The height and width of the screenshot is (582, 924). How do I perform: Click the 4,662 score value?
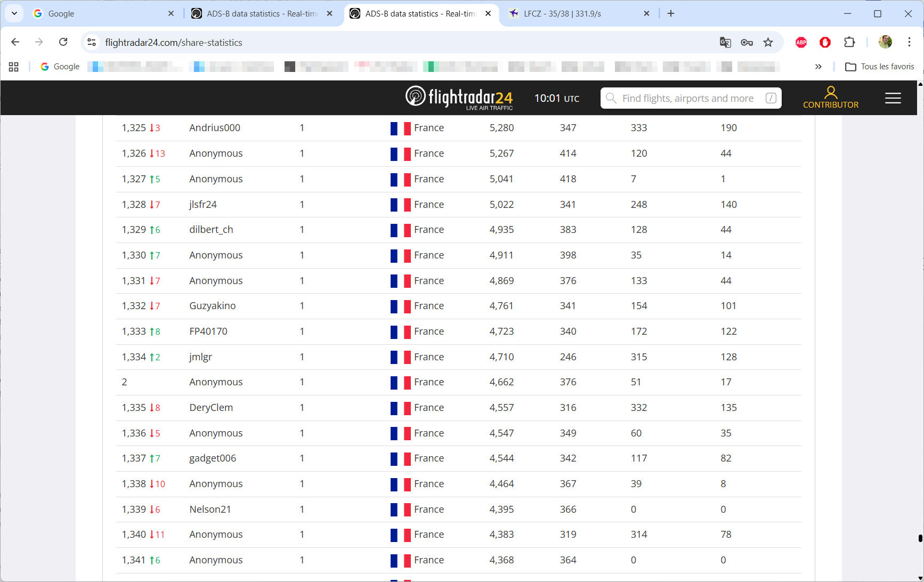[x=501, y=382]
